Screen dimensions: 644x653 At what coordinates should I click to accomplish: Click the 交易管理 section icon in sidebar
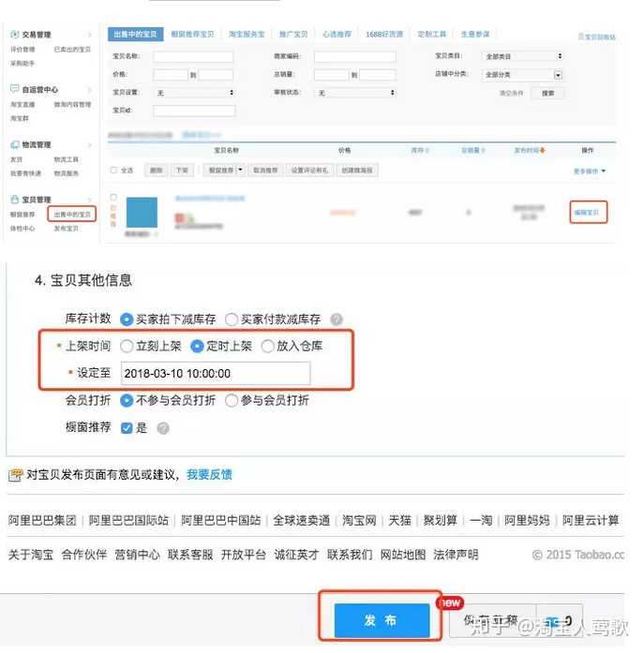click(15, 34)
